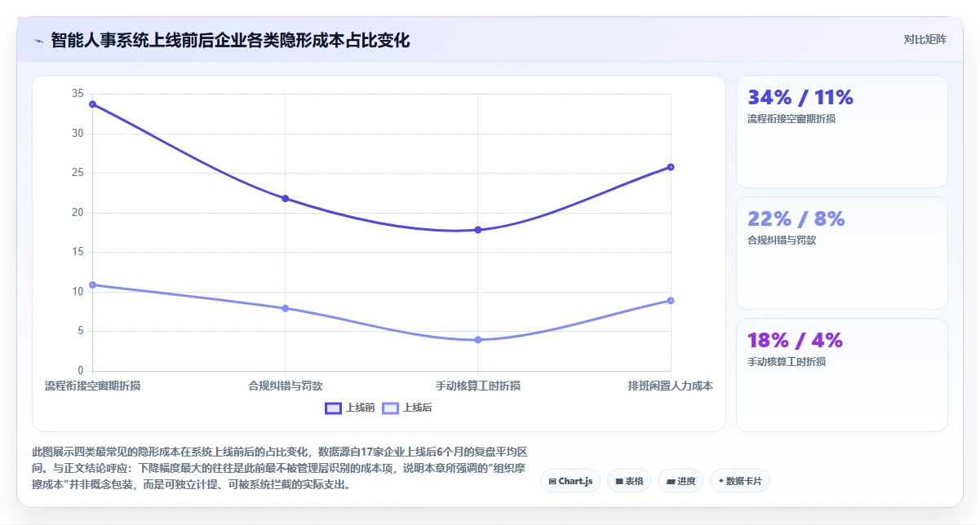Open the 22% / 8% stat card
The width and height of the screenshot is (980, 525).
point(842,253)
